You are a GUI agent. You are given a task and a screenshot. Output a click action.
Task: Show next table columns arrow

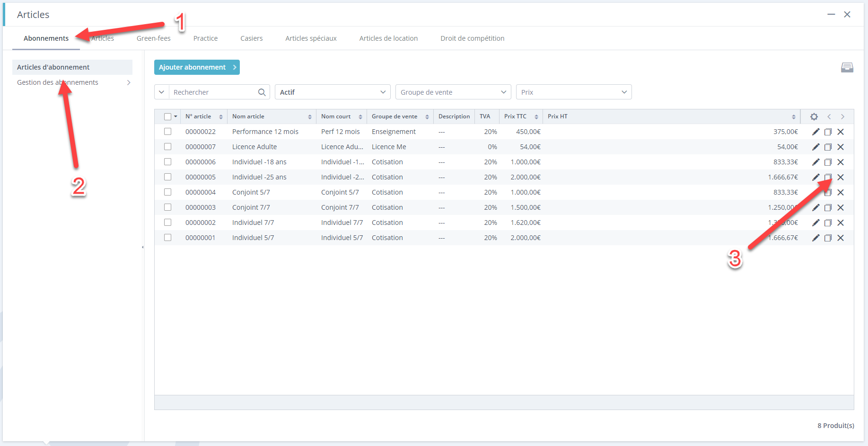(842, 116)
